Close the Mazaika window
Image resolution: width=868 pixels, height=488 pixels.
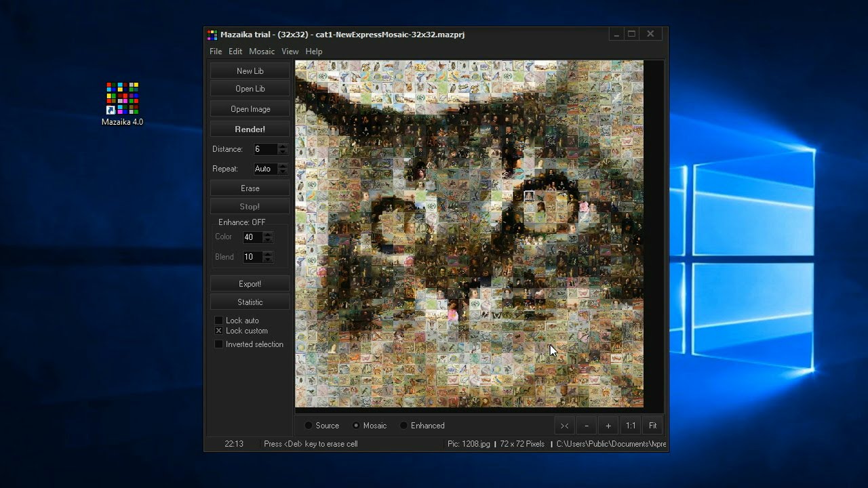coord(650,34)
